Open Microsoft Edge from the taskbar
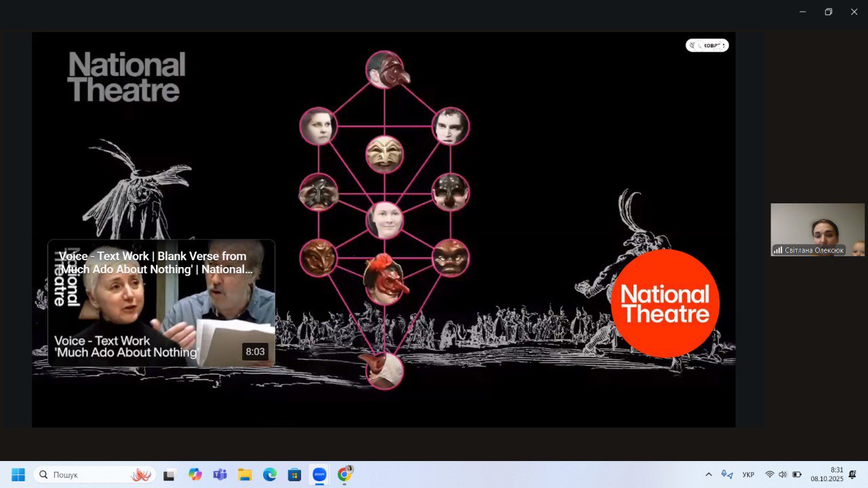Screen dimensions: 868x488 click(x=270, y=474)
